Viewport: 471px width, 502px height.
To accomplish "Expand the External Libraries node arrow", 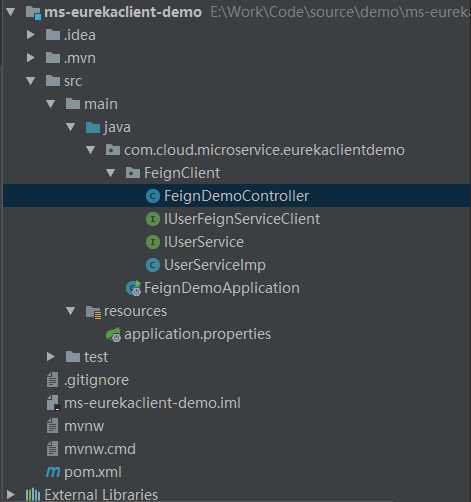I will [11, 494].
